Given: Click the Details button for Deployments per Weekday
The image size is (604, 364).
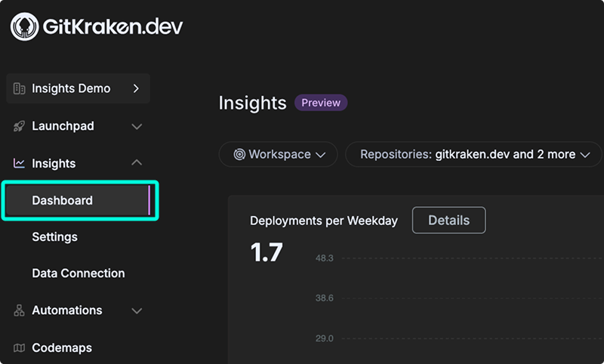Looking at the screenshot, I should coord(448,221).
